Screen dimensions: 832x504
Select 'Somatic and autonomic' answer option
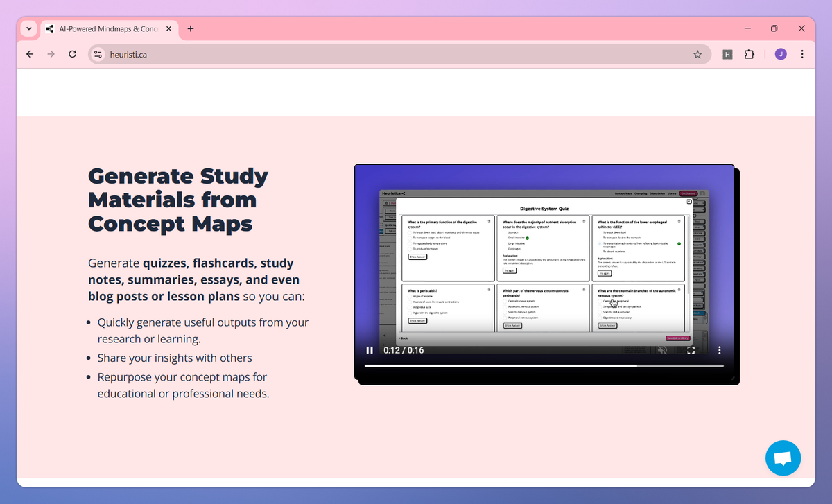coord(614,312)
